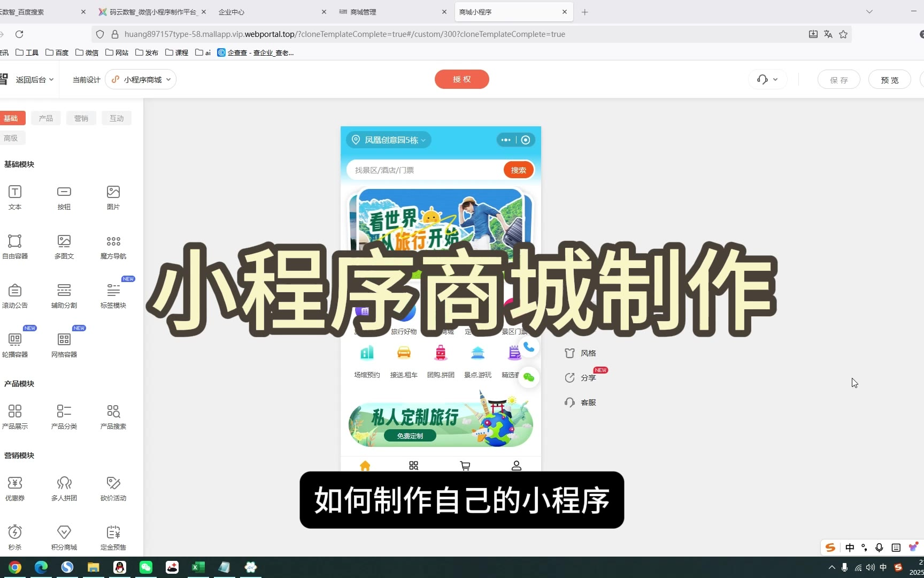The width and height of the screenshot is (924, 578).
Task: Switch to the 营销 module tab
Action: [x=81, y=118]
